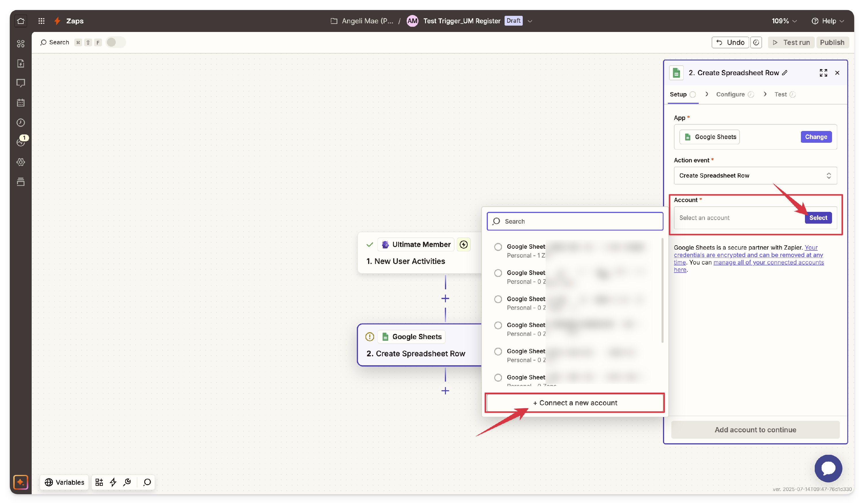The height and width of the screenshot is (504, 864).
Task: Open the version history icon beside Undo
Action: pos(756,43)
